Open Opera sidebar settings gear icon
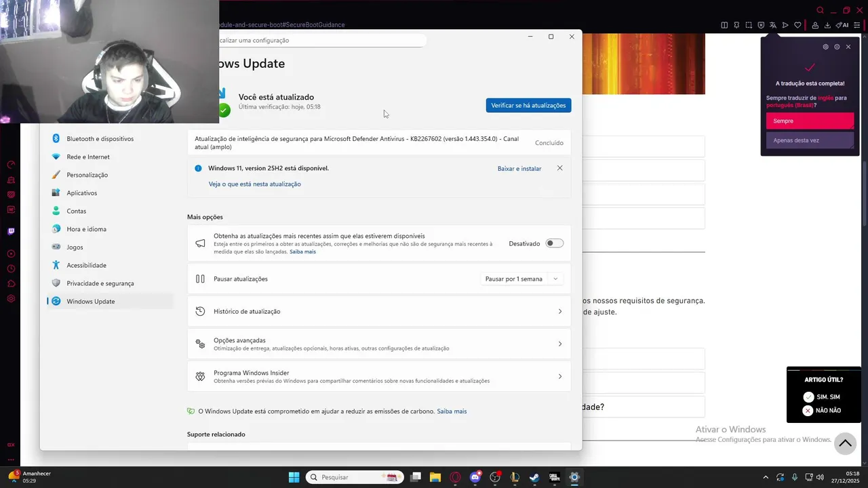 [x=11, y=298]
